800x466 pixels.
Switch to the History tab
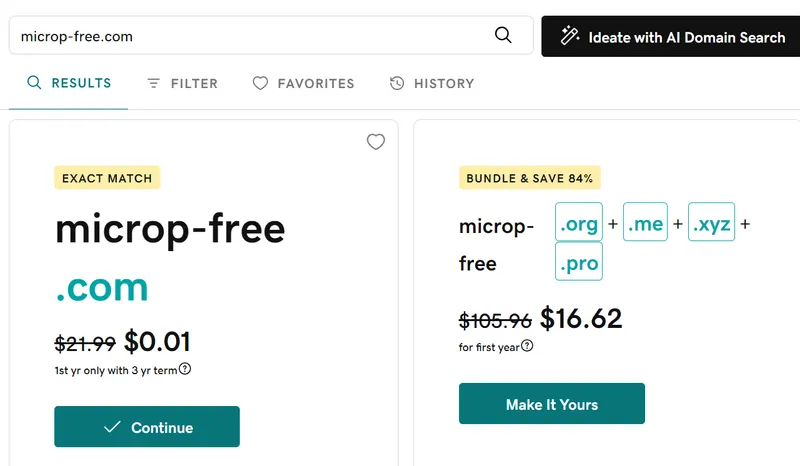click(432, 83)
